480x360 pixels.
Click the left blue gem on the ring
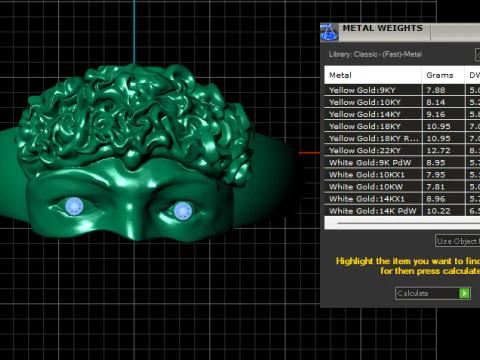(x=74, y=206)
